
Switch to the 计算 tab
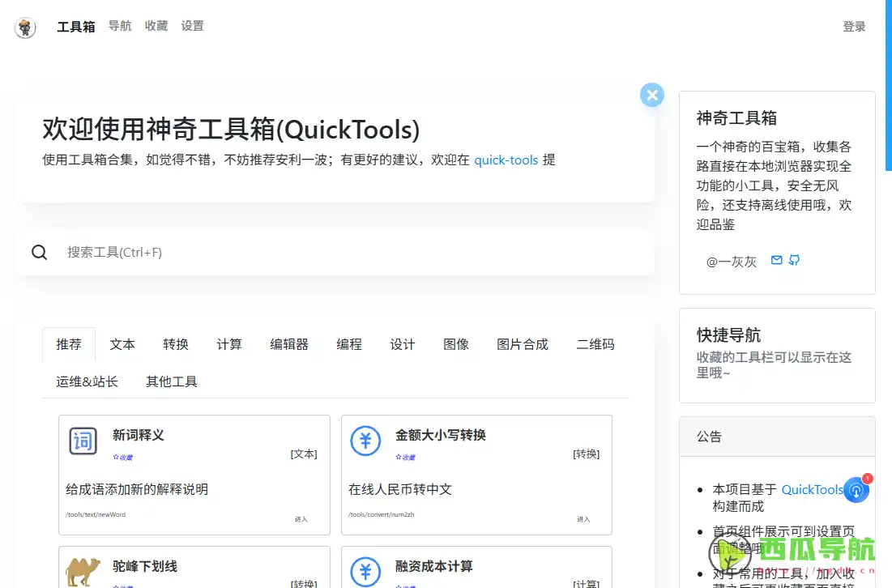pyautogui.click(x=229, y=344)
